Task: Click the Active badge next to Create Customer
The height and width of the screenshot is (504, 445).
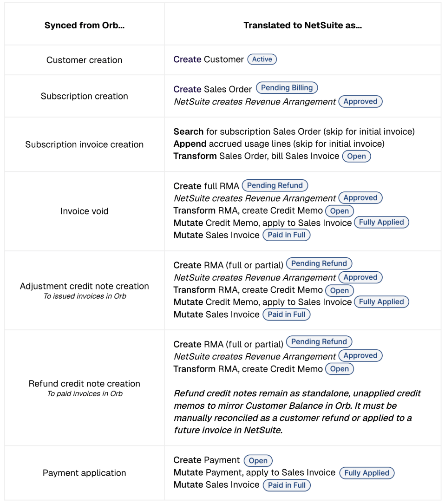Action: 262,59
